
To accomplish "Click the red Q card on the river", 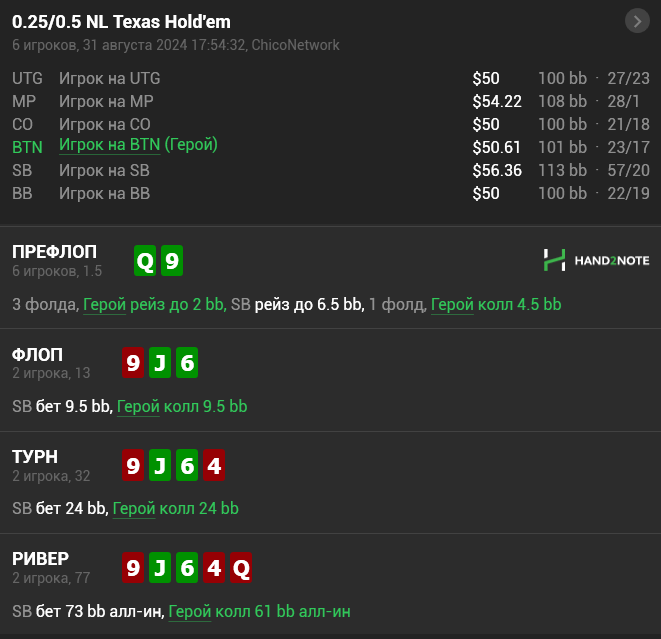I will click(240, 569).
